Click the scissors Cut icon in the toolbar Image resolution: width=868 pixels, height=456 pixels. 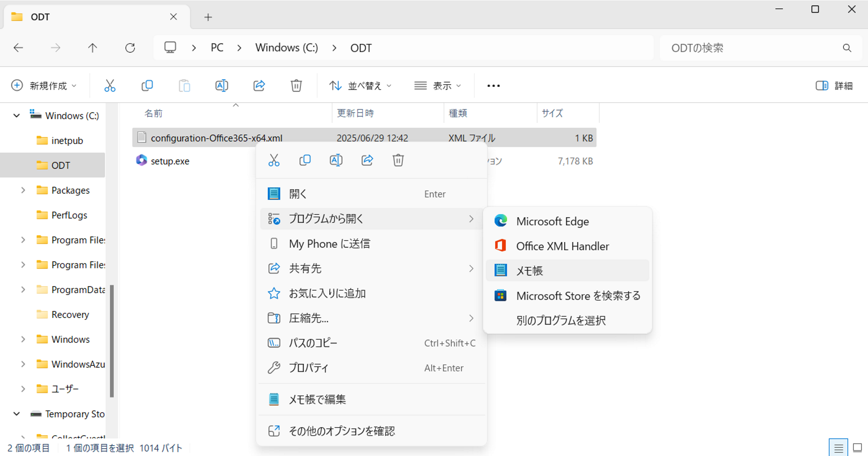[110, 86]
